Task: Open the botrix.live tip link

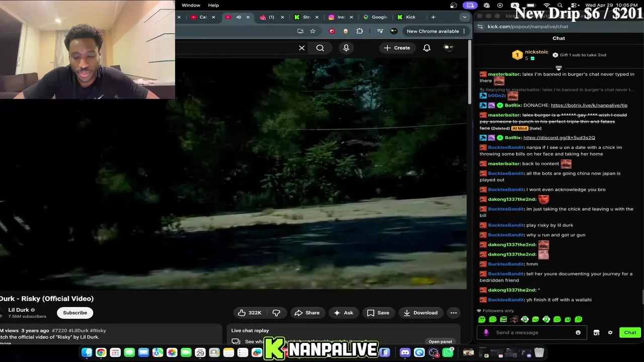Action: pyautogui.click(x=589, y=106)
